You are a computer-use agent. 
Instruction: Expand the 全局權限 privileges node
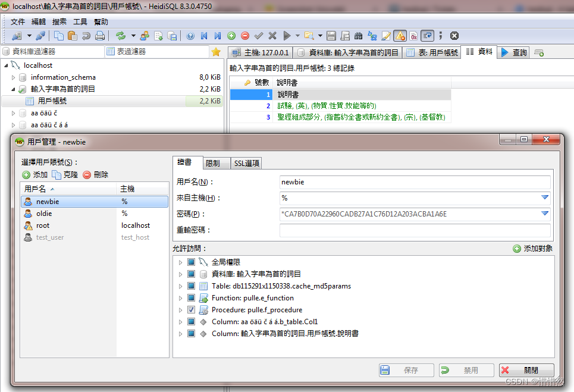[x=180, y=262]
